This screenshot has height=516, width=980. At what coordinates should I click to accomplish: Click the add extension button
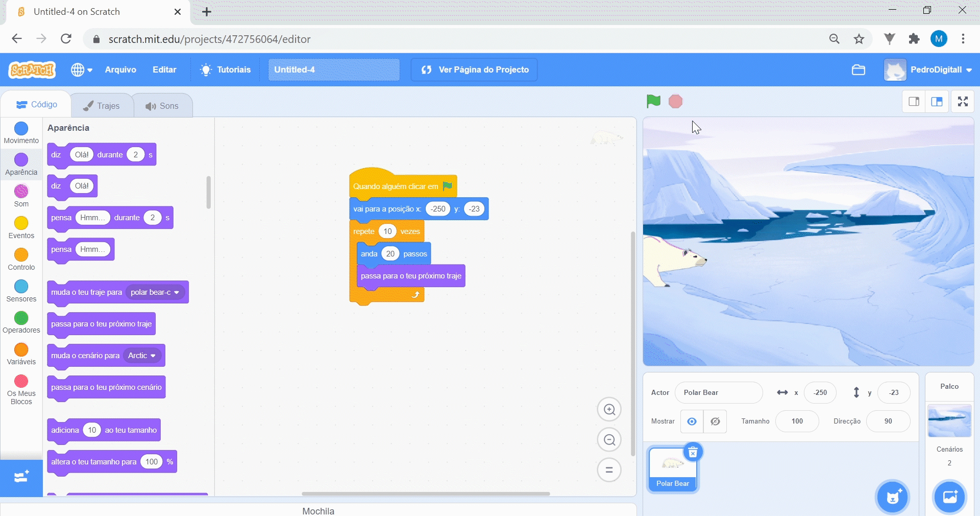pos(21,478)
